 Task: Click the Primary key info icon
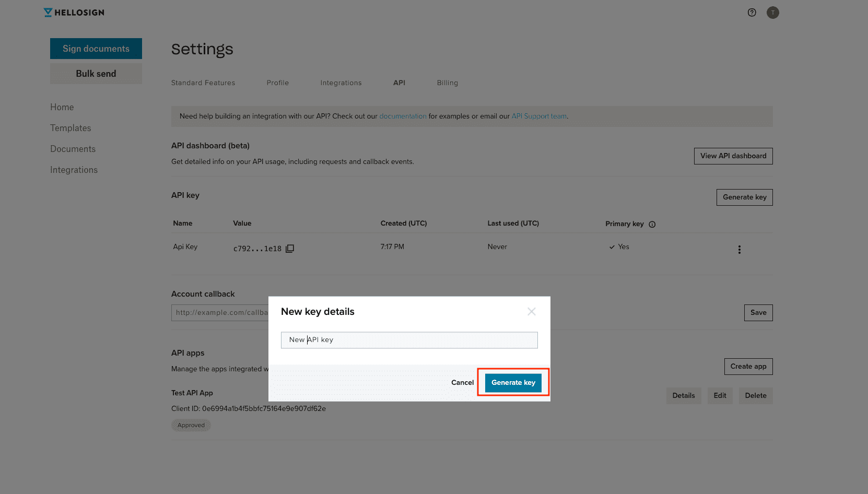652,224
